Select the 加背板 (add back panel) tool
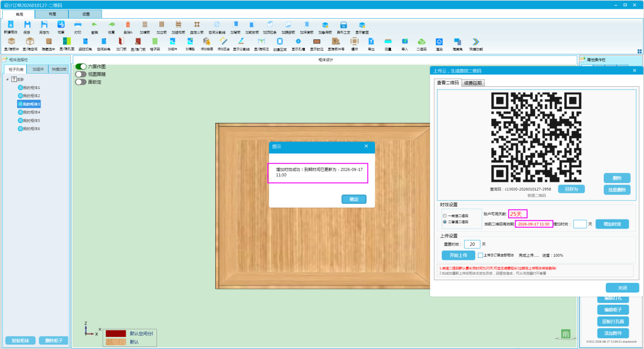Screen dimensions: 644x349 (235, 25)
